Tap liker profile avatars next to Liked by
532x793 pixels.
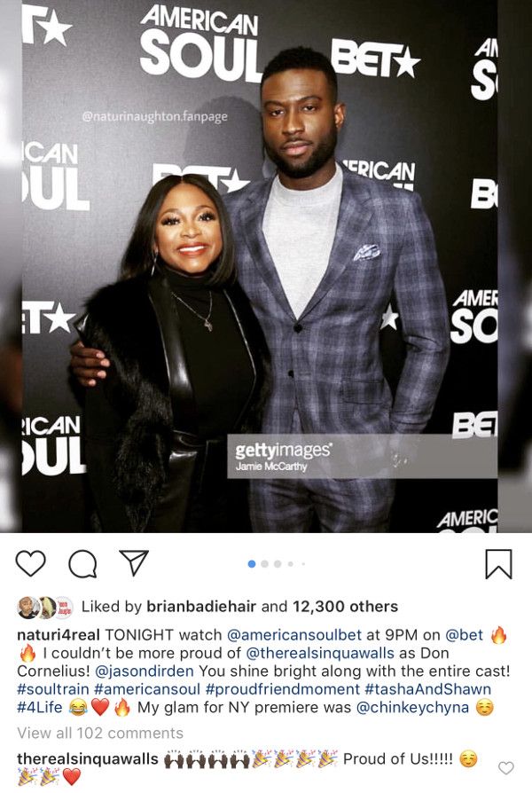click(x=45, y=607)
